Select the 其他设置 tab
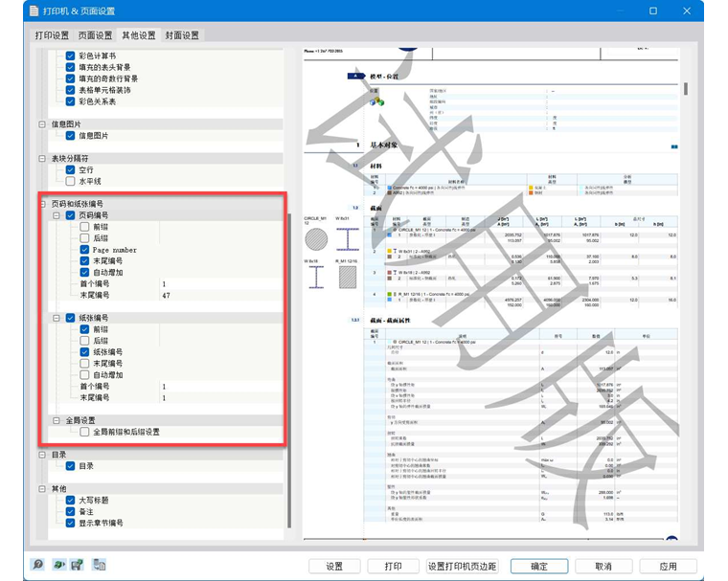 [138, 35]
